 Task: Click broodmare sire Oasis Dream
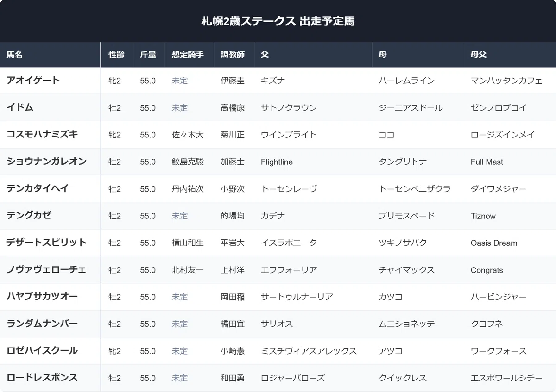point(494,243)
